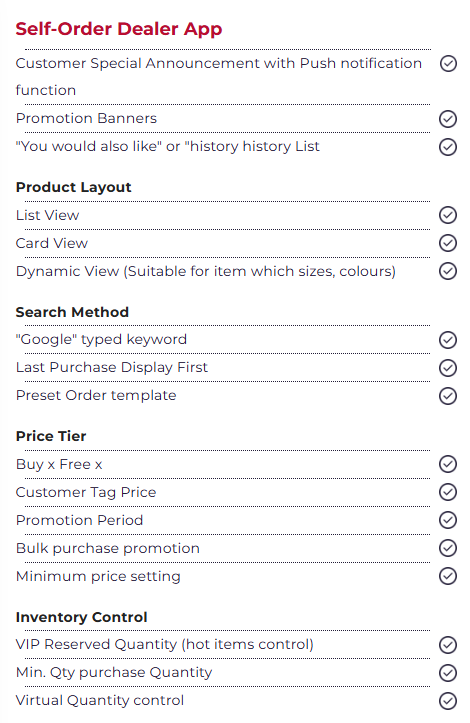Screen dimensions: 470x723
Task: Click the Inventory Control section heading
Action: point(81,617)
